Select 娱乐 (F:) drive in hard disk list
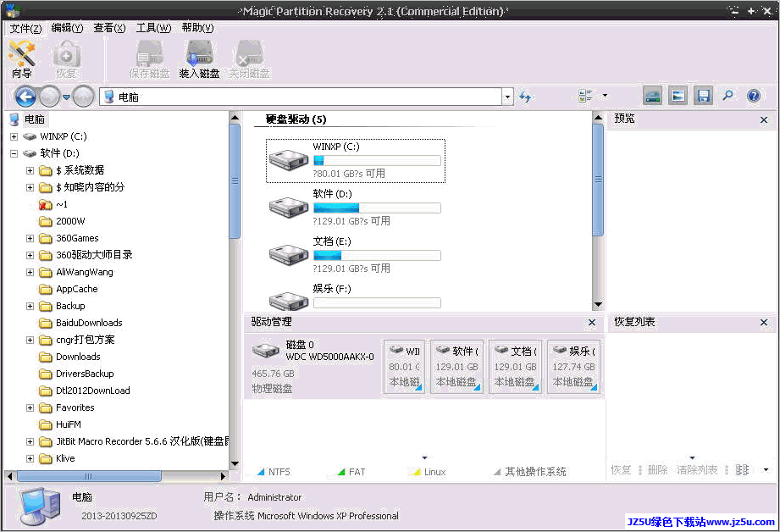Image resolution: width=780 pixels, height=532 pixels. click(x=355, y=297)
